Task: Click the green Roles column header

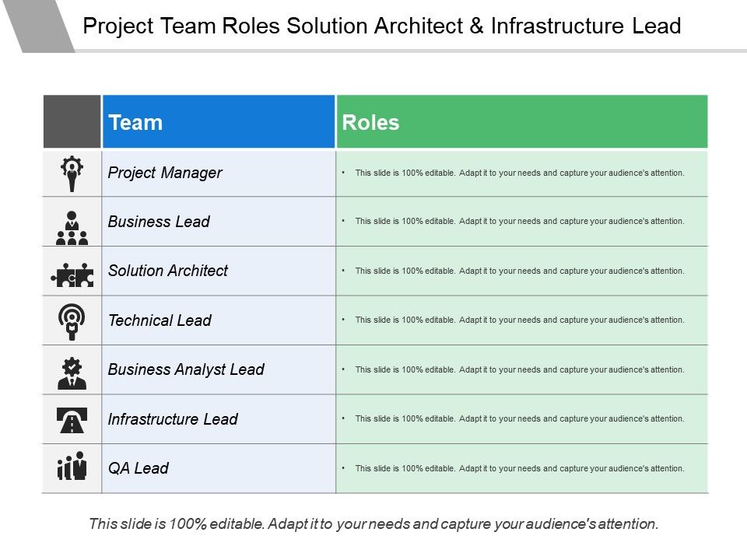Action: (522, 122)
